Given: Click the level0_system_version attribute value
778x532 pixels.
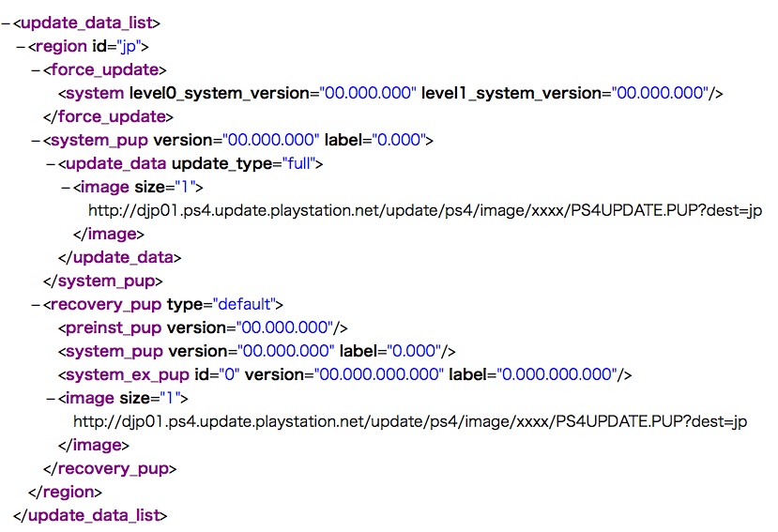Looking at the screenshot, I should coord(367,93).
